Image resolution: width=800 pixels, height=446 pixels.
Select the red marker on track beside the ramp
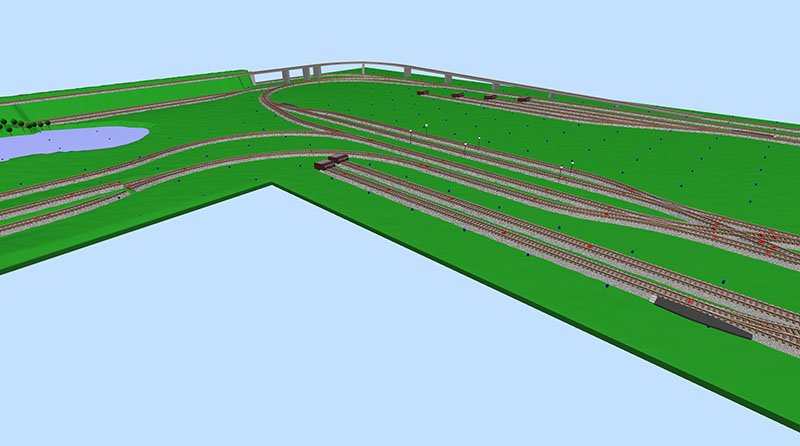pos(690,299)
